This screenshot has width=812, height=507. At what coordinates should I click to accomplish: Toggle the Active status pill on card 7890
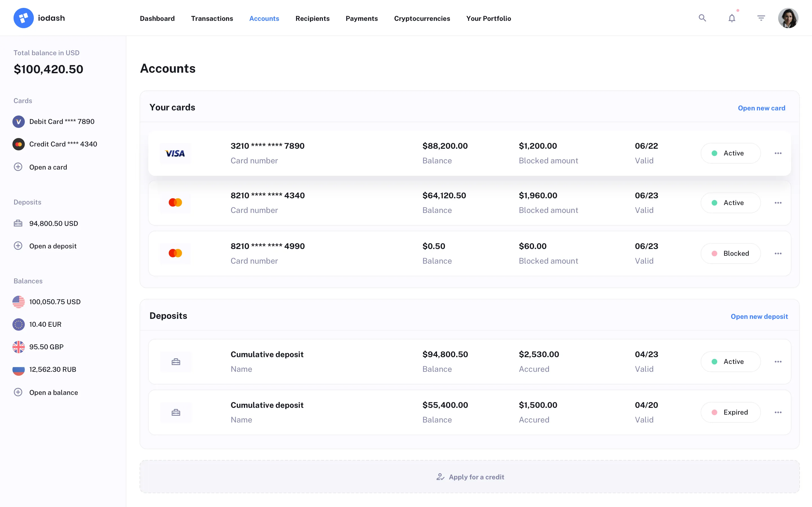pyautogui.click(x=731, y=153)
